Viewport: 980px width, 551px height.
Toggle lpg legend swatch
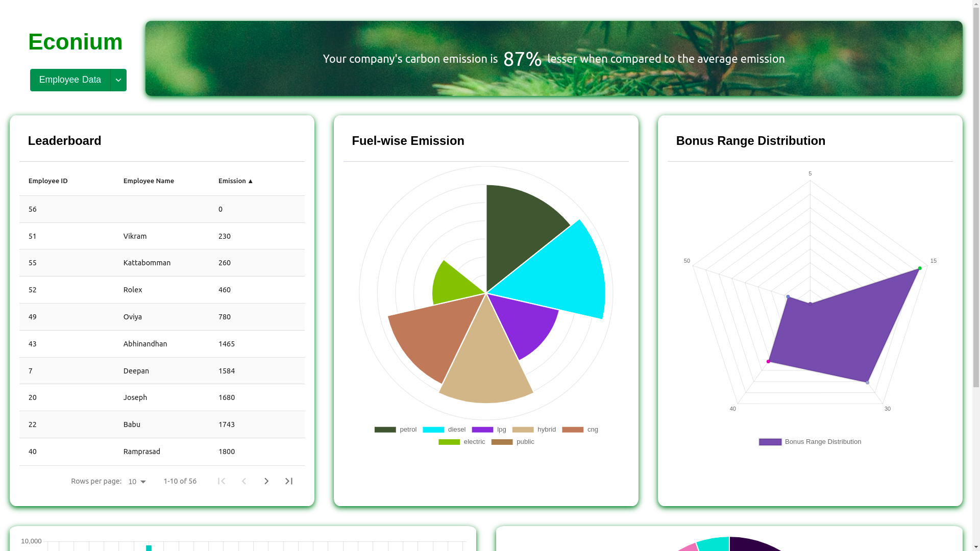coord(482,430)
